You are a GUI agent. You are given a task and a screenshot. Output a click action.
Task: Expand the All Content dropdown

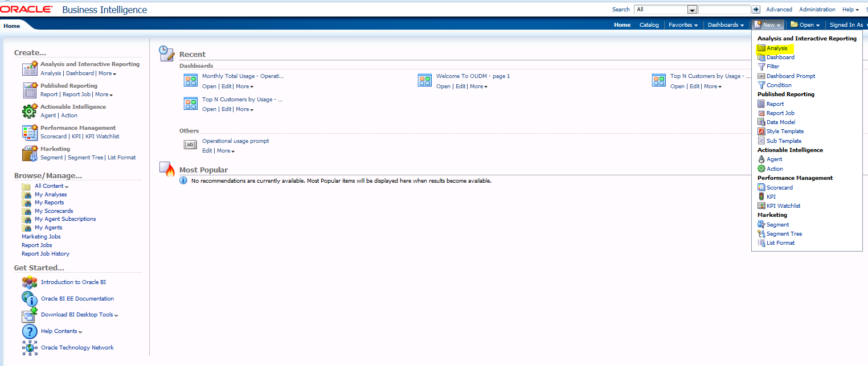tap(51, 186)
